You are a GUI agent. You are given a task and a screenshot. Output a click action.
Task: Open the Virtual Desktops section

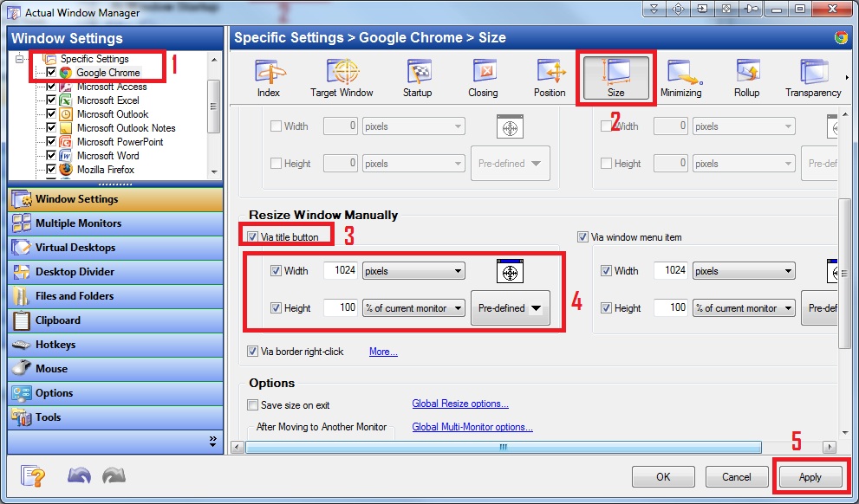(x=115, y=248)
